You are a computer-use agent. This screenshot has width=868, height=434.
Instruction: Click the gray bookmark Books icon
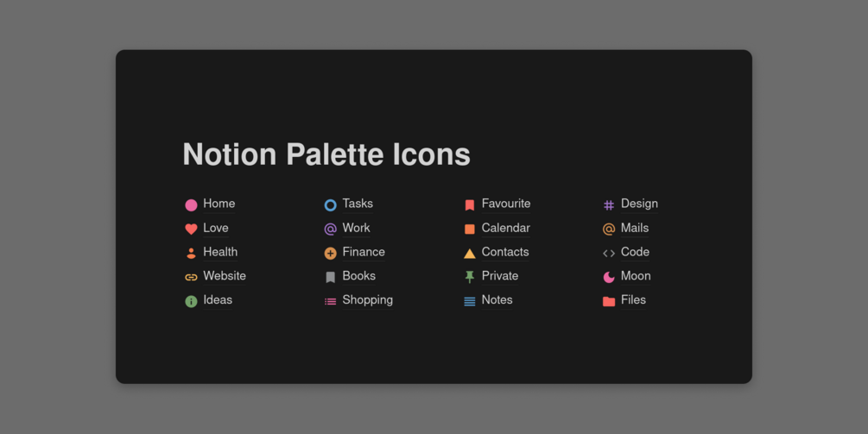coord(331,277)
